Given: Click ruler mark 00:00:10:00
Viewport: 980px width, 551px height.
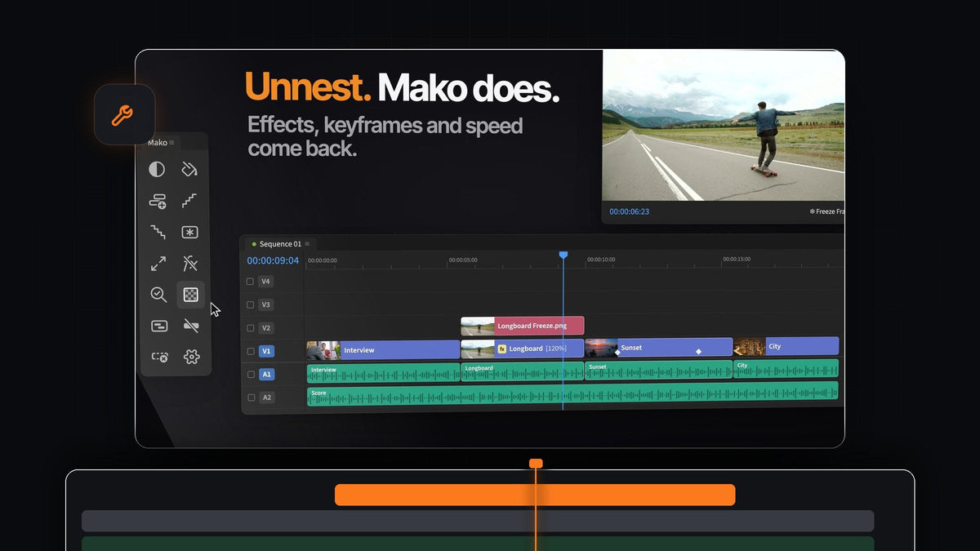Looking at the screenshot, I should (x=601, y=260).
